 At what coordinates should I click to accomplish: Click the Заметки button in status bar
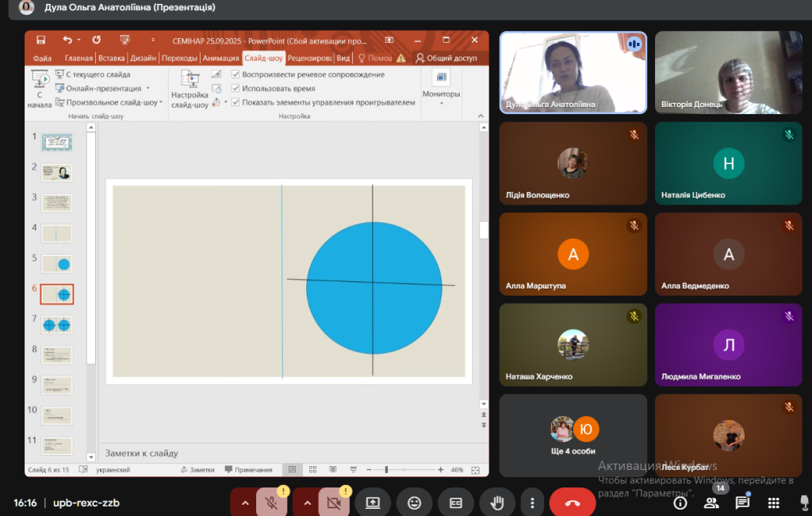(x=197, y=469)
